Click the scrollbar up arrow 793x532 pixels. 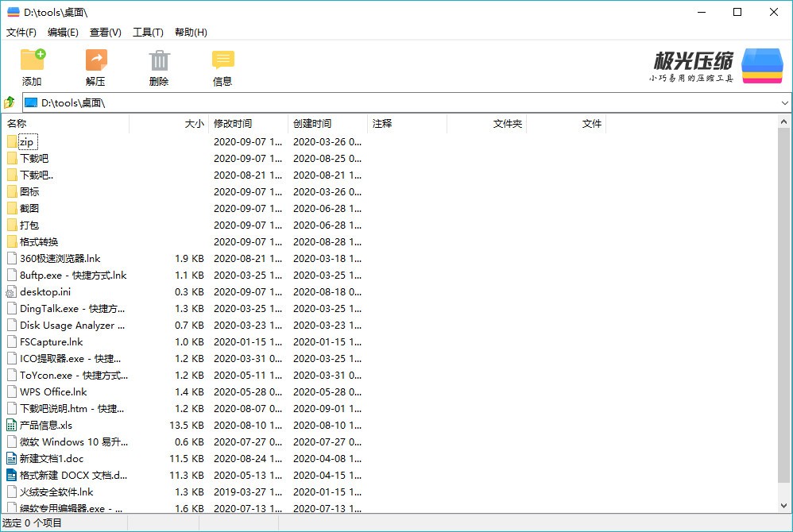(783, 121)
